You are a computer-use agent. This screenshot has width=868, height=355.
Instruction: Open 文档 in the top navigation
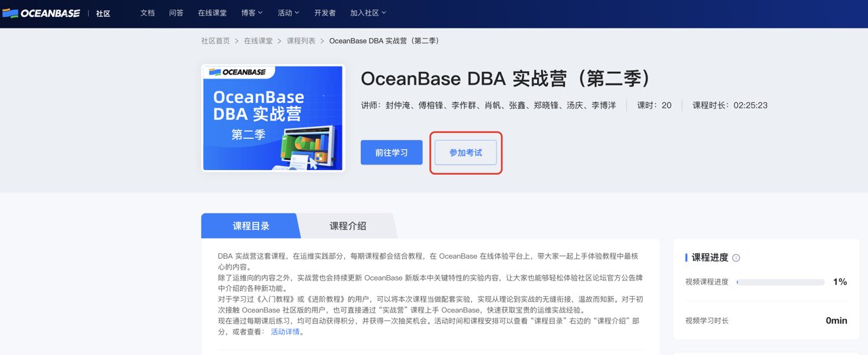147,13
